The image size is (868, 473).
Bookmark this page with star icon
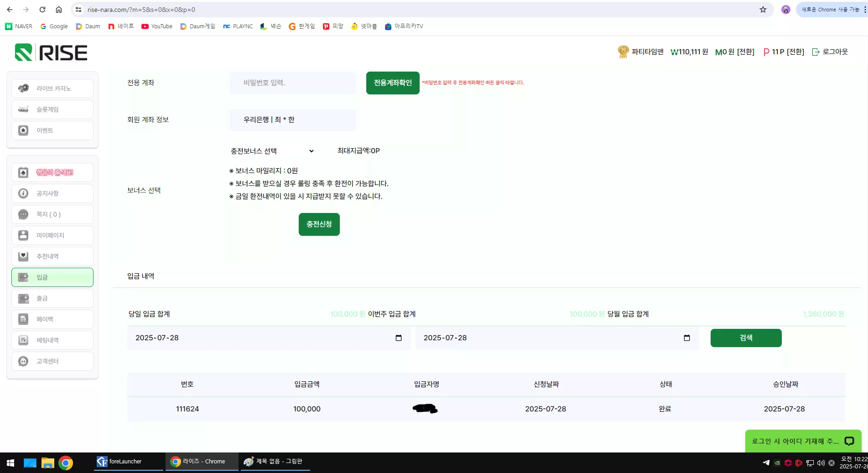[763, 10]
